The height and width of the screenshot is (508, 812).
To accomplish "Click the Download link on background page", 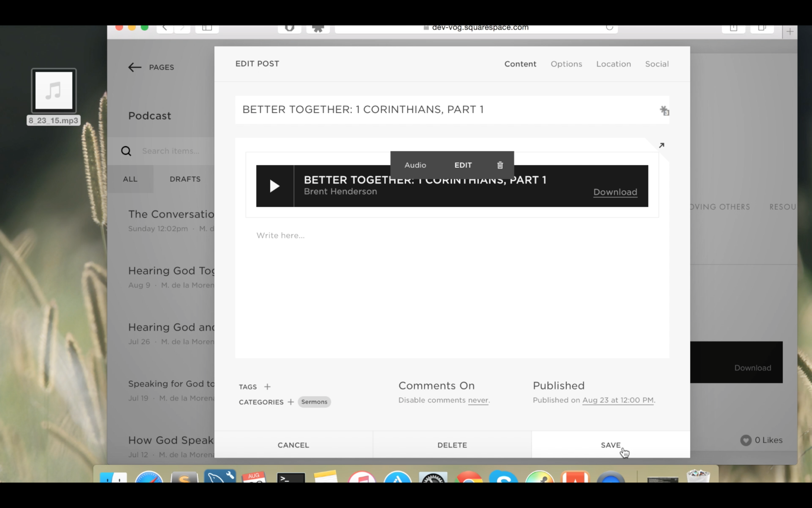I will pyautogui.click(x=752, y=368).
